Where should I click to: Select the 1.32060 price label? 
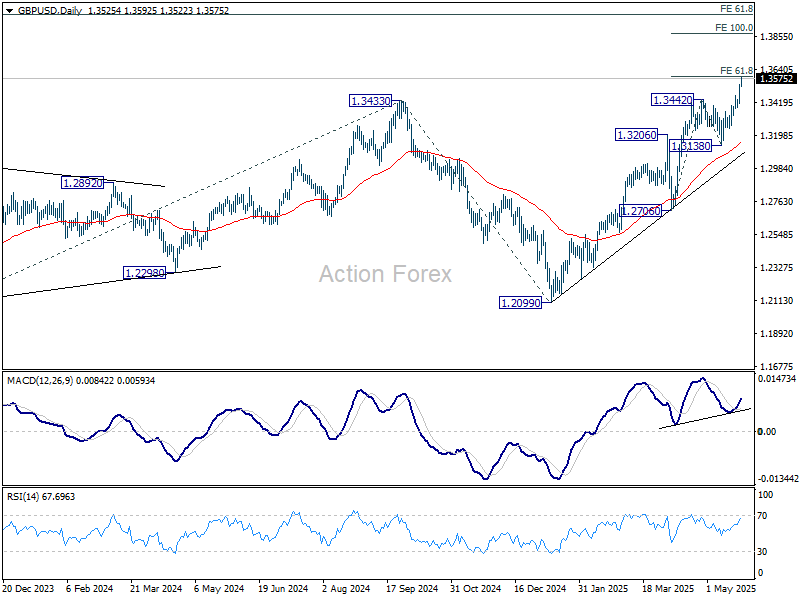[636, 135]
